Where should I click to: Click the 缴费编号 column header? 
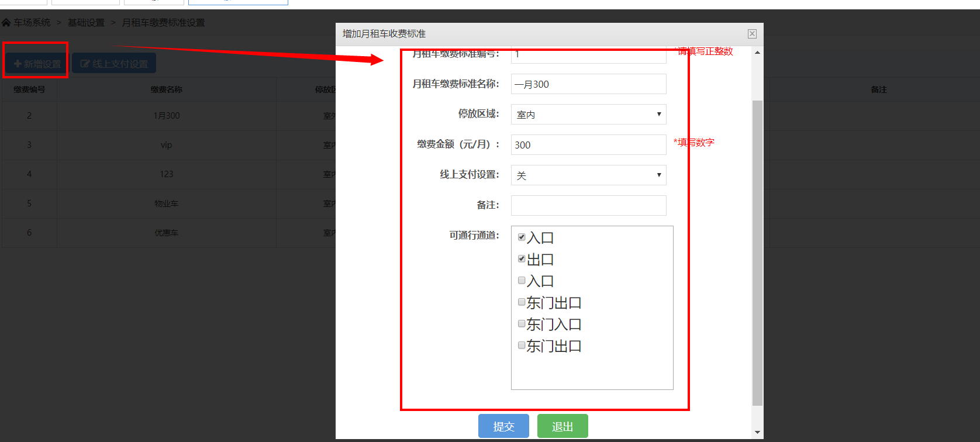pos(29,89)
